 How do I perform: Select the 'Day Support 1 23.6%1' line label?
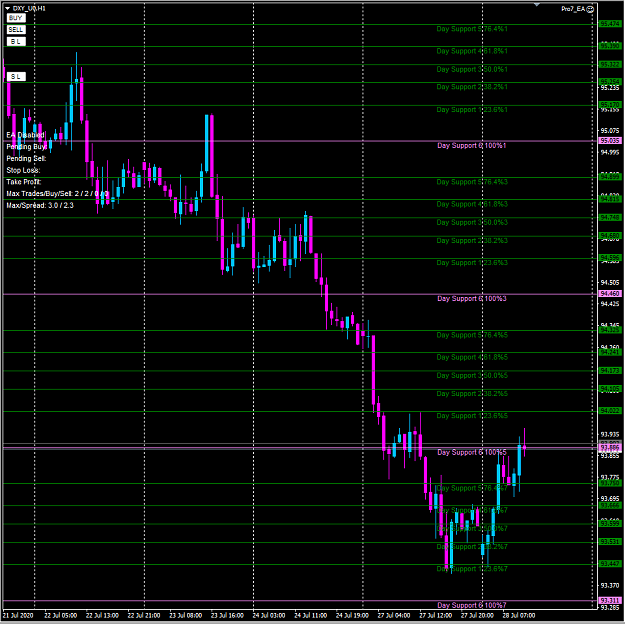472,110
